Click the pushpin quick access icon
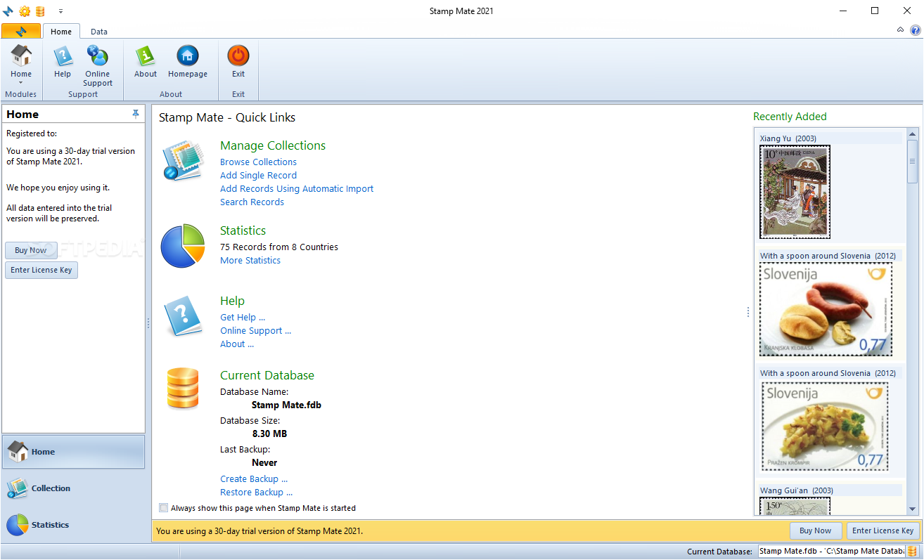 tap(8, 11)
